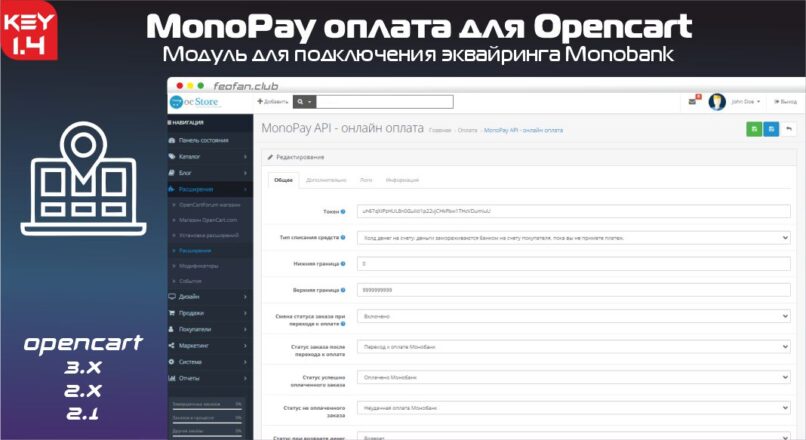Image resolution: width=806 pixels, height=440 pixels.
Task: Expand the Каталог menu arrow
Action: [x=245, y=156]
